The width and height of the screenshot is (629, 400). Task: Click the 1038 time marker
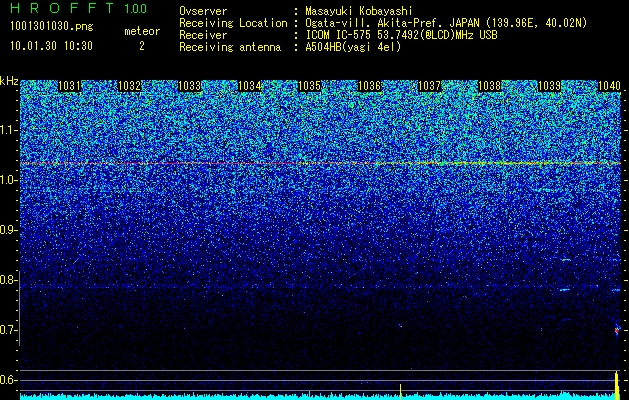point(489,86)
